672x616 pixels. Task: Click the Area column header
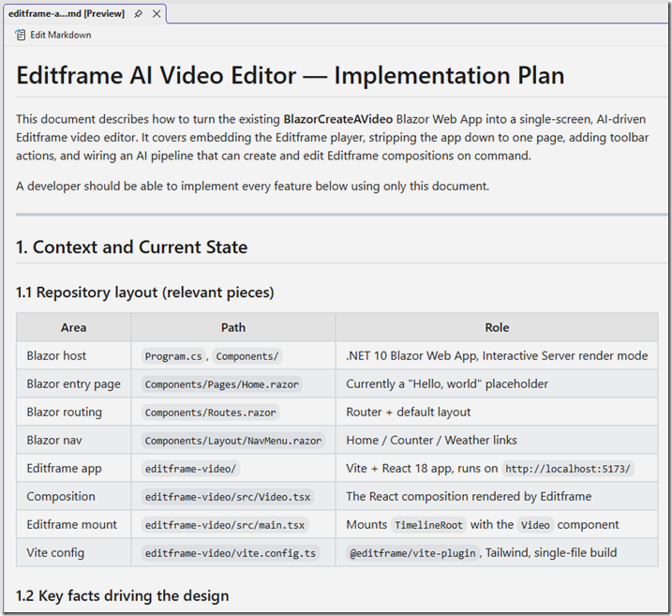pos(74,327)
